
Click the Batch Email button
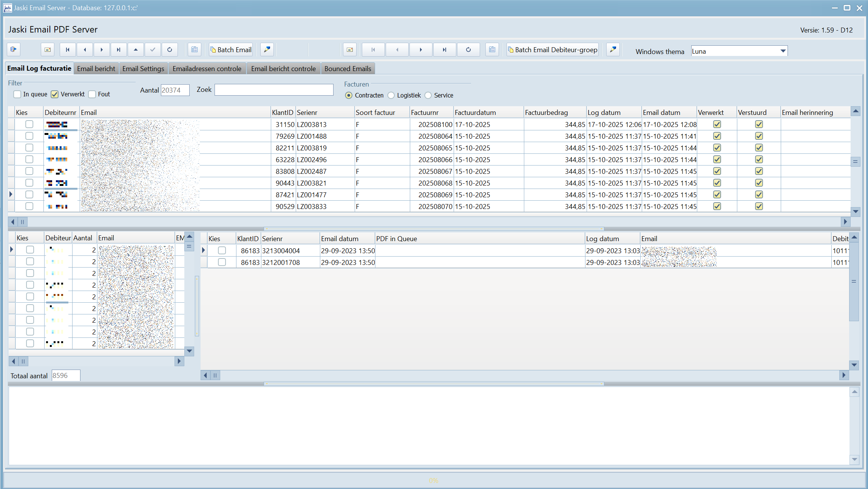(x=231, y=50)
